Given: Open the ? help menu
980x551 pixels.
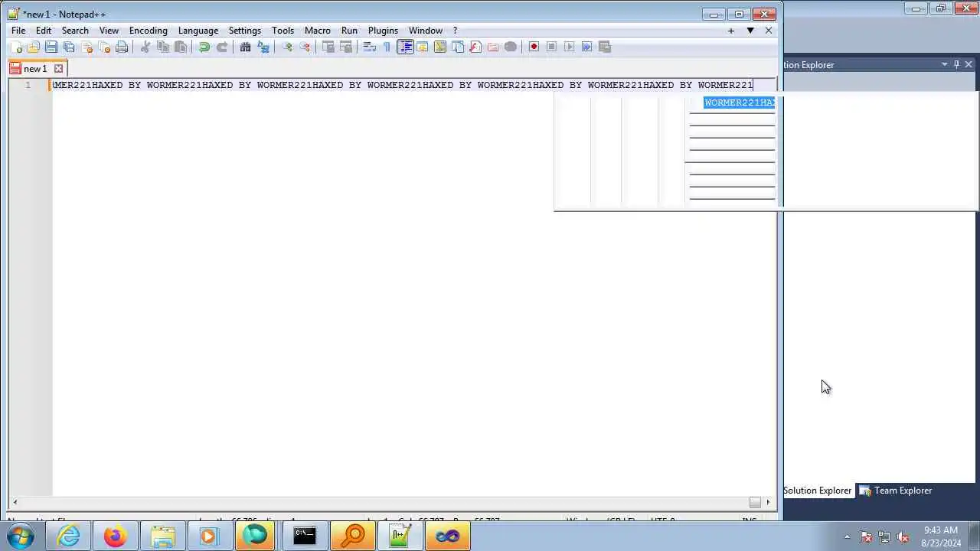Looking at the screenshot, I should (x=455, y=31).
